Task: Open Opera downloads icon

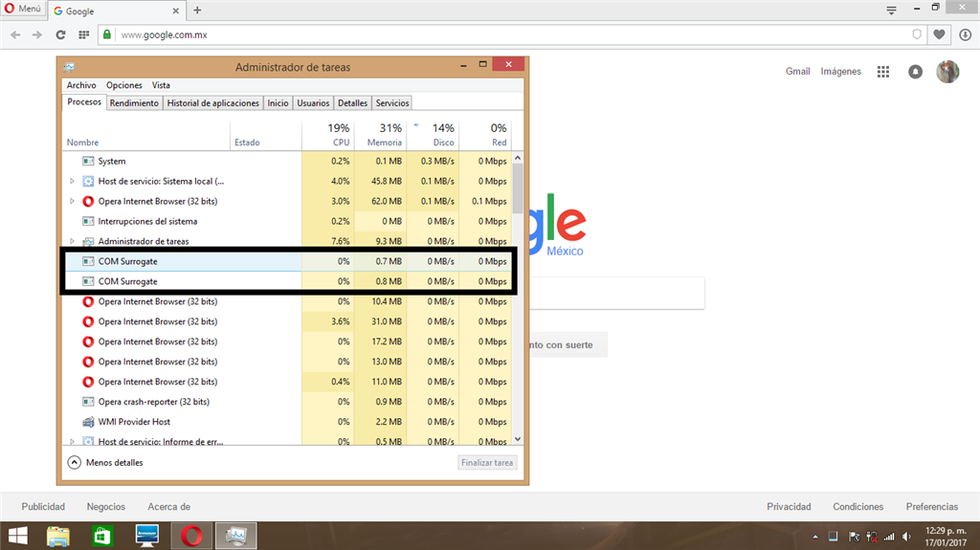Action: pyautogui.click(x=965, y=35)
